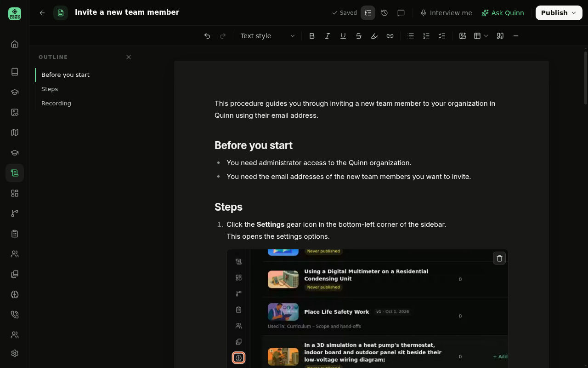
Task: Jump to Steps section in outline
Action: coord(50,89)
